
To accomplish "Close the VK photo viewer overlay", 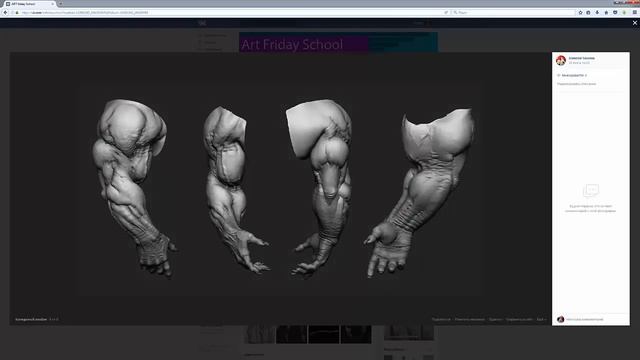I will (x=635, y=23).
